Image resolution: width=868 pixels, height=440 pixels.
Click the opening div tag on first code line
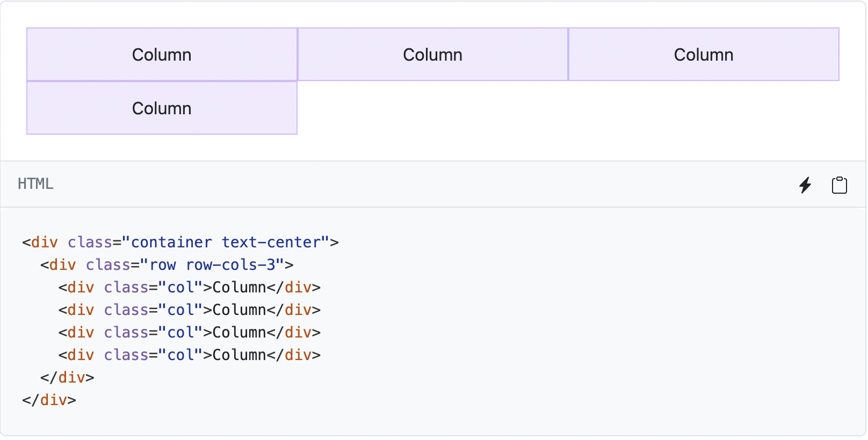pyautogui.click(x=44, y=243)
